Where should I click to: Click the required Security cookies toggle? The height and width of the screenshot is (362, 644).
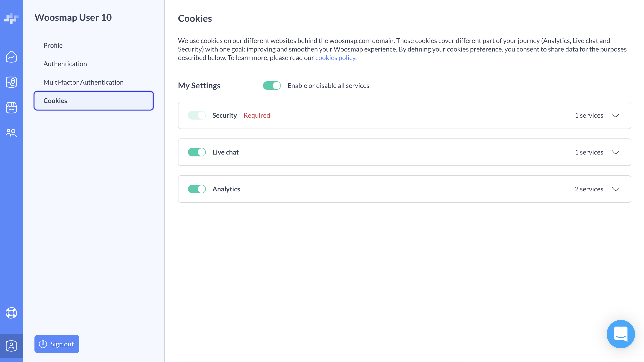point(197,115)
